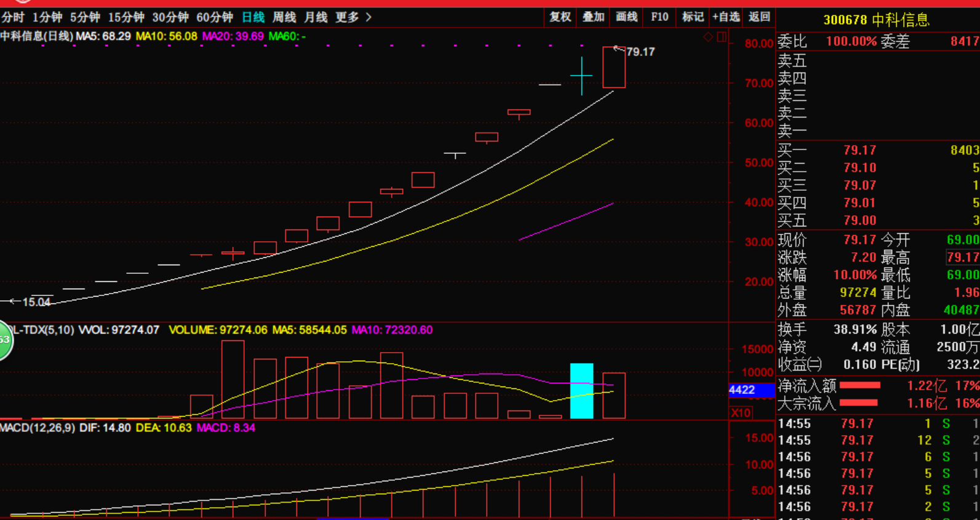Click the split-panel square icon above price axis
The image size is (980, 520).
[722, 38]
